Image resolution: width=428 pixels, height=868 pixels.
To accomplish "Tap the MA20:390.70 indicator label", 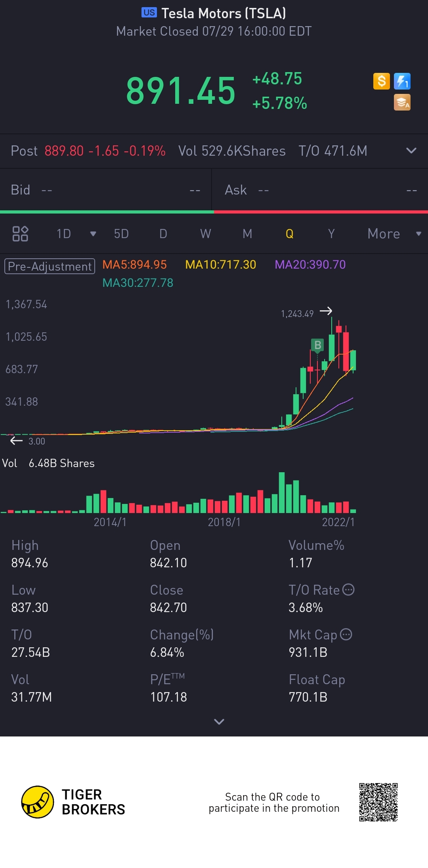I will click(310, 265).
